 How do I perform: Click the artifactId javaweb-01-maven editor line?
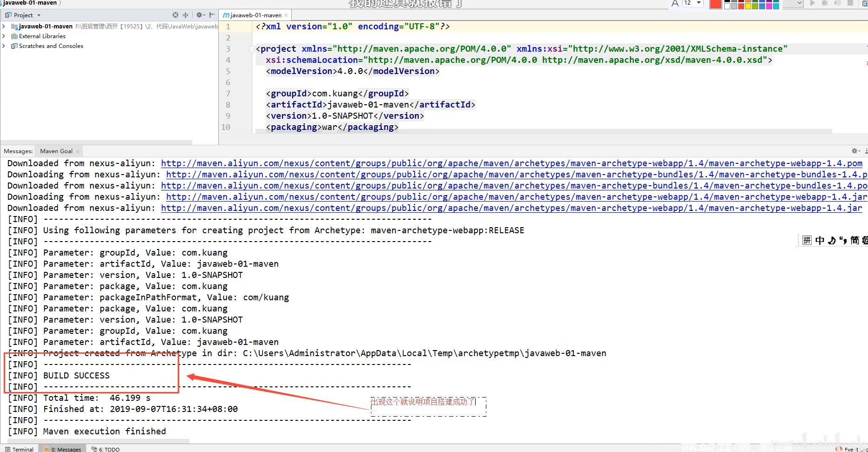tap(370, 105)
